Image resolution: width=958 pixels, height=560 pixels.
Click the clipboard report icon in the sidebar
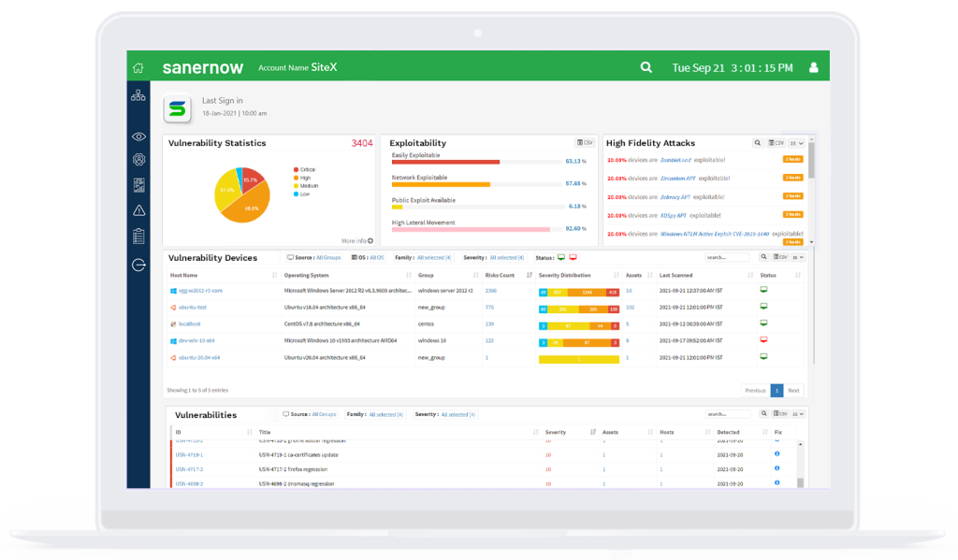pos(138,236)
